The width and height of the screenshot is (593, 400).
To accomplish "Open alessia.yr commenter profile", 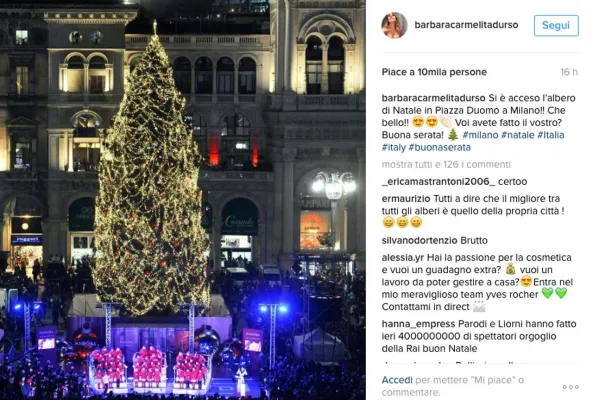I will pos(403,258).
